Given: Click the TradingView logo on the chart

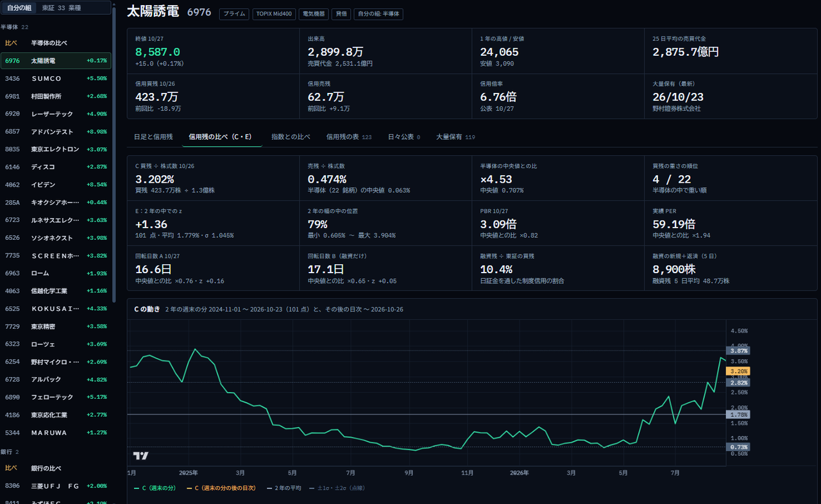Looking at the screenshot, I should coord(140,456).
